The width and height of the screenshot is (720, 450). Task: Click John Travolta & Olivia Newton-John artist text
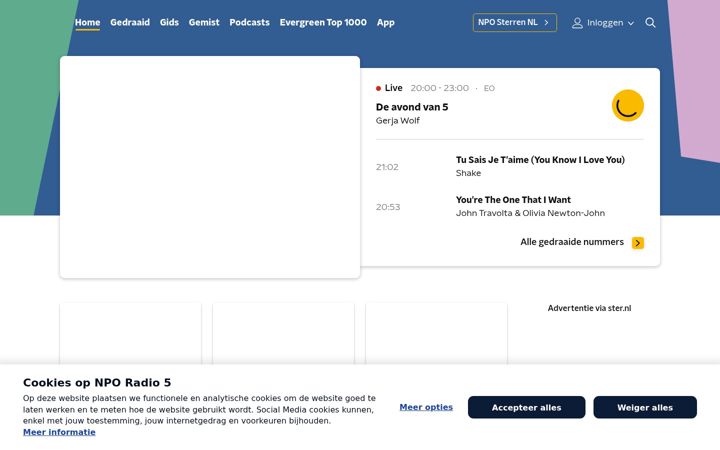click(x=530, y=213)
